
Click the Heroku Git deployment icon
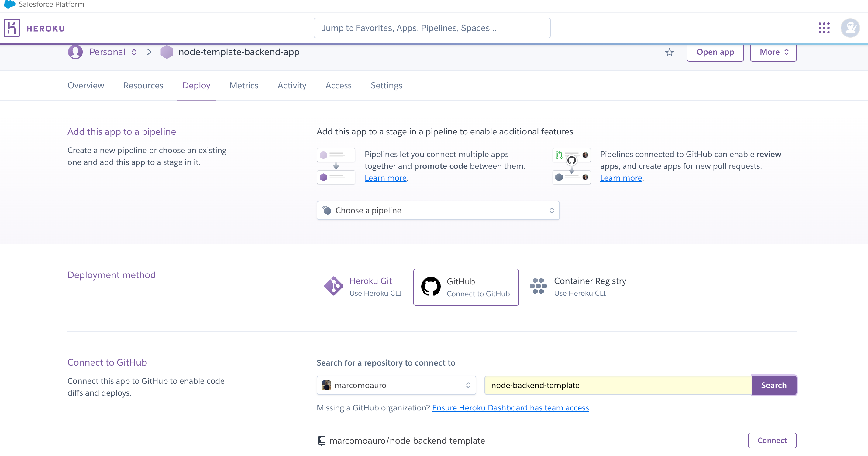(333, 286)
